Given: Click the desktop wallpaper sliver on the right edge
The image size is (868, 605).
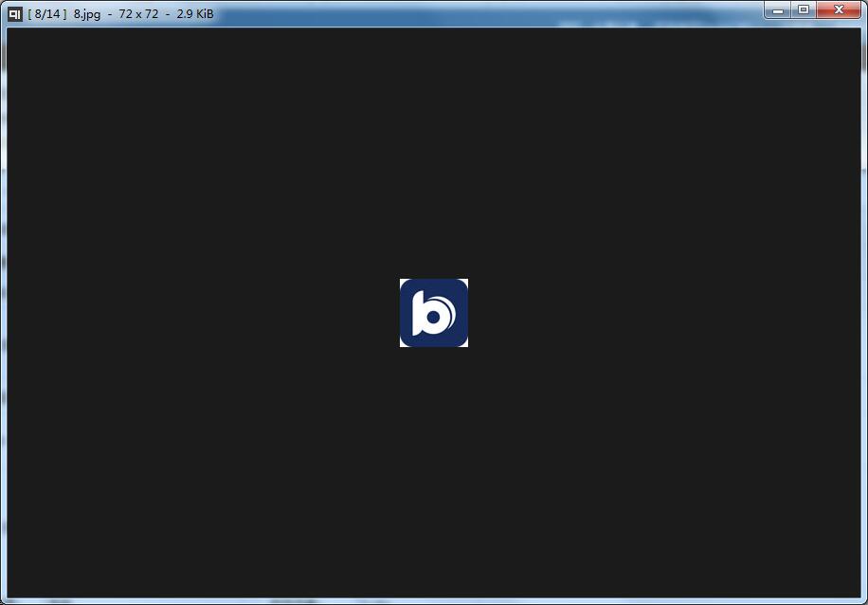Looking at the screenshot, I should click(864, 303).
